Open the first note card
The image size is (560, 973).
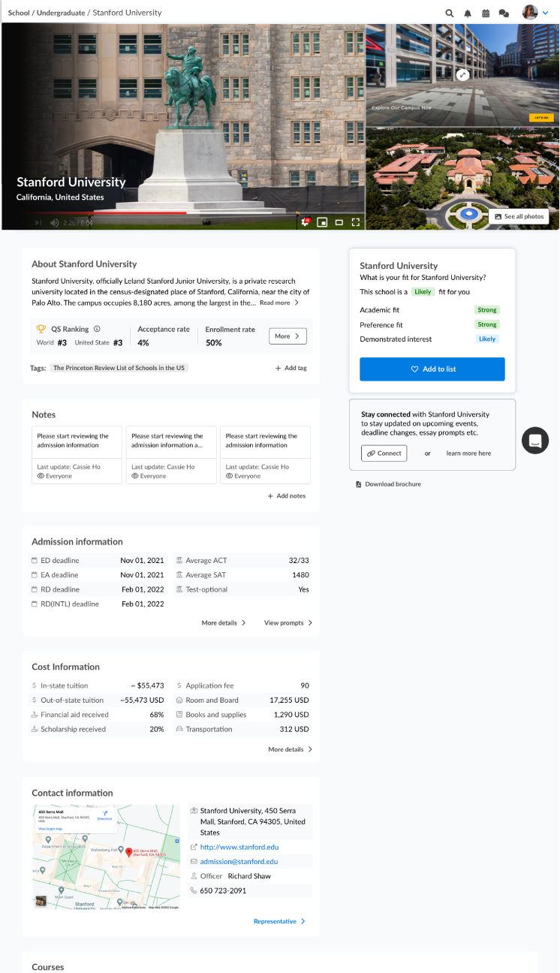click(77, 455)
